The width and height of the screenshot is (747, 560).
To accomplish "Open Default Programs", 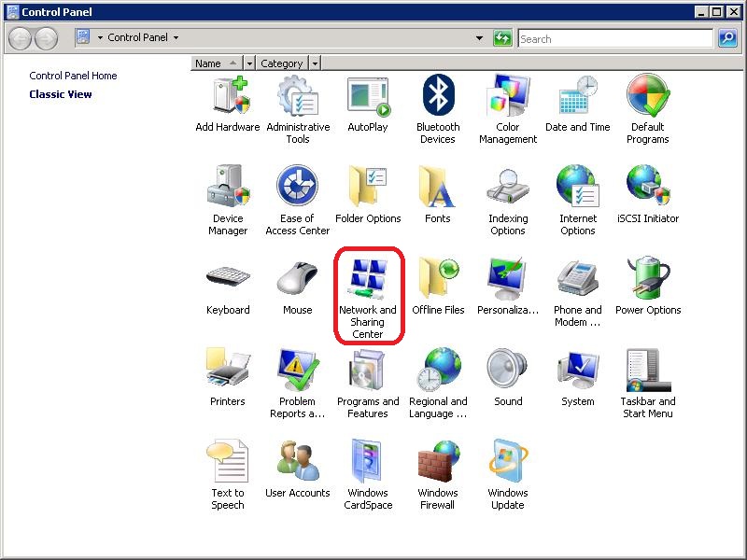I will pos(648,109).
